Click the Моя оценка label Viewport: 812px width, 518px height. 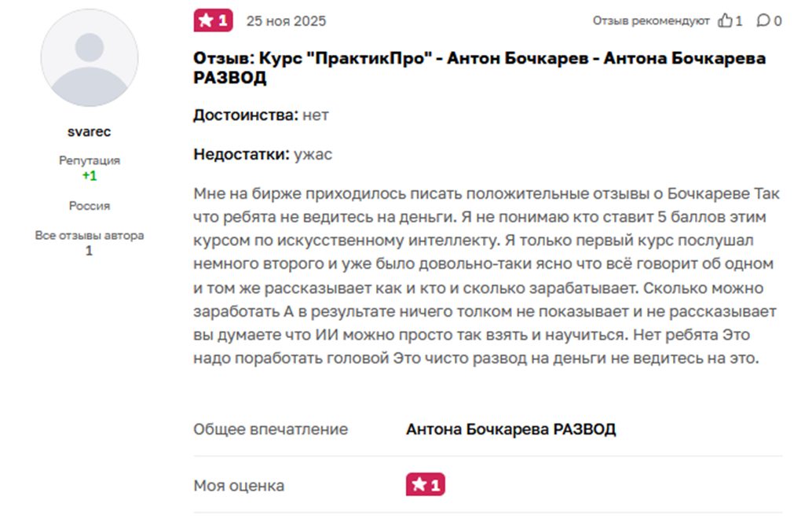click(239, 486)
